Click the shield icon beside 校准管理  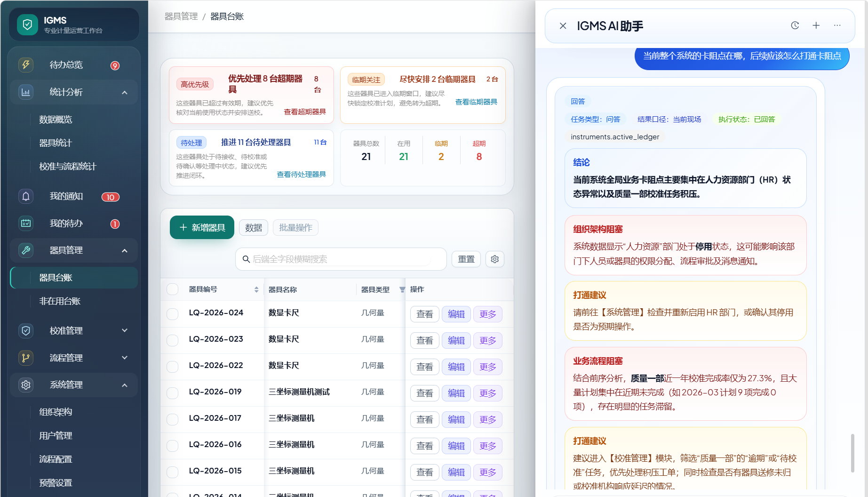26,331
